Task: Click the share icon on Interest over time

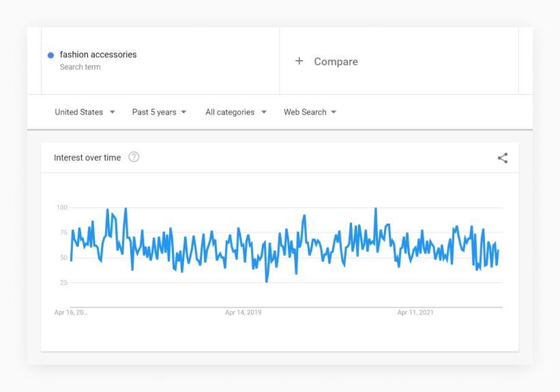Action: pos(503,157)
